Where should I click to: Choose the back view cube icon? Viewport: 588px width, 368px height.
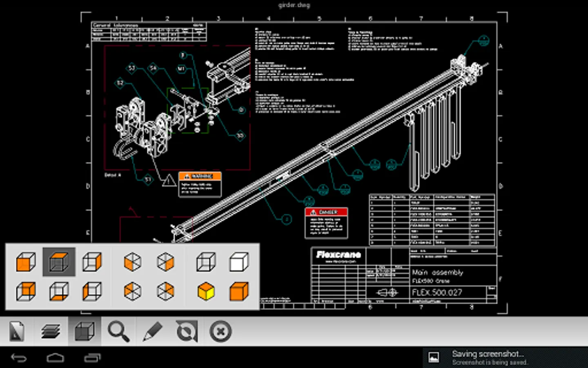pos(26,292)
